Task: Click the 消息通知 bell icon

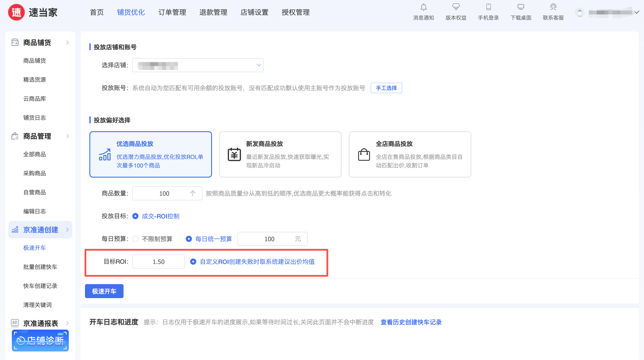Action: [x=423, y=7]
